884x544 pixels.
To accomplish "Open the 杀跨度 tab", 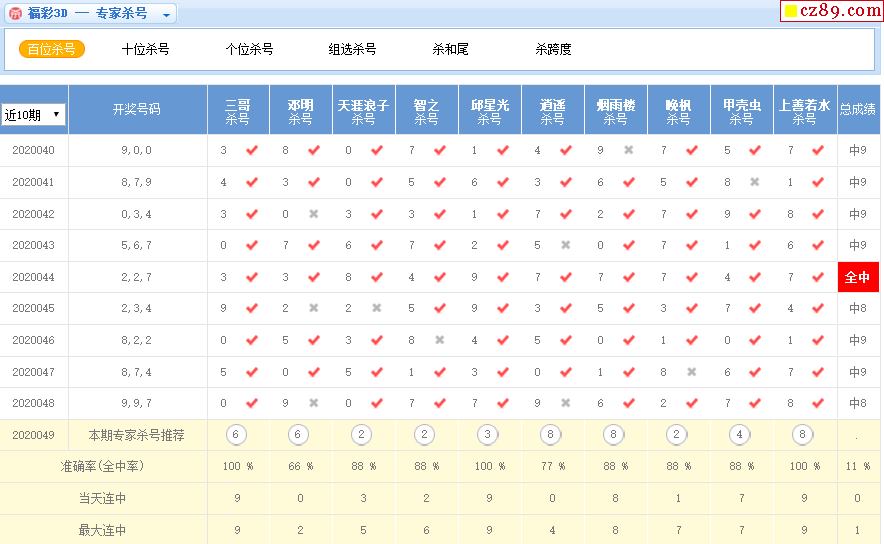I will (x=554, y=49).
